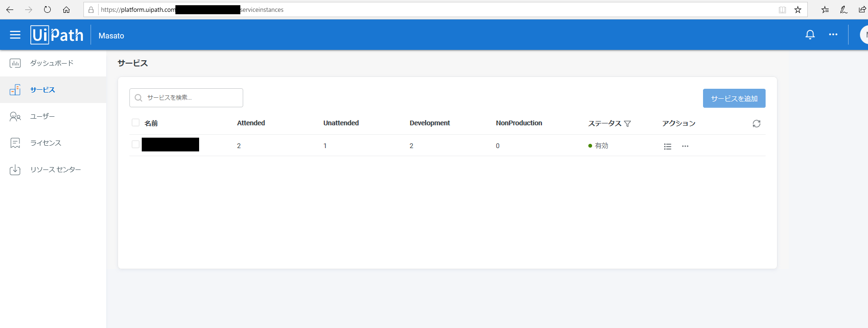Click the dashboard sidebar icon

tap(15, 63)
